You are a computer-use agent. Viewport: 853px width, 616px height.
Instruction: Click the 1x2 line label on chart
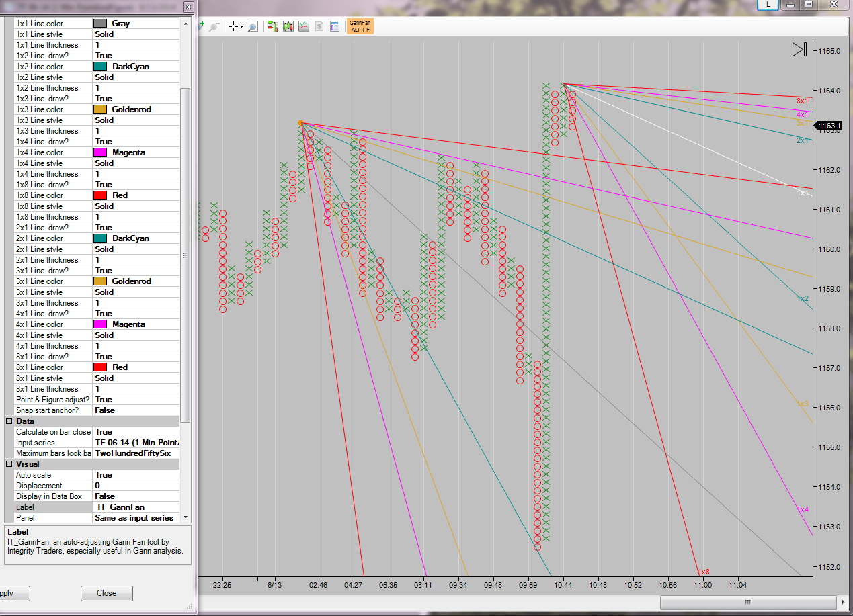(x=803, y=298)
